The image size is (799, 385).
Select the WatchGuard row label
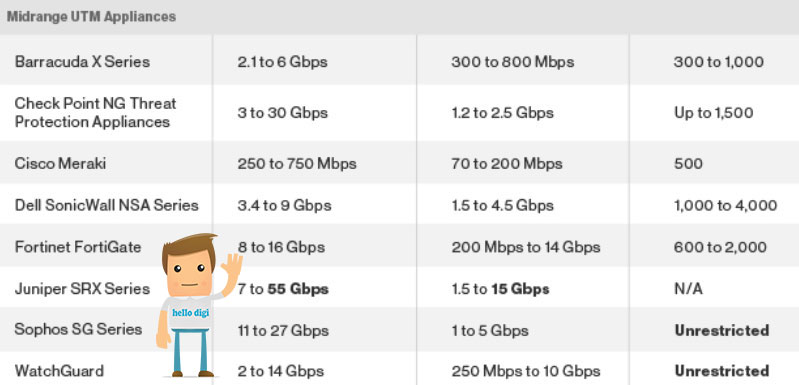59,370
